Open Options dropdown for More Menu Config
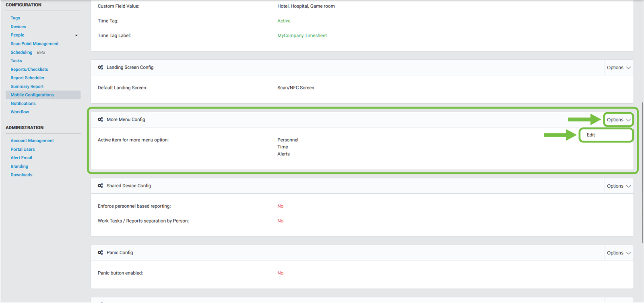The image size is (644, 303). [618, 120]
